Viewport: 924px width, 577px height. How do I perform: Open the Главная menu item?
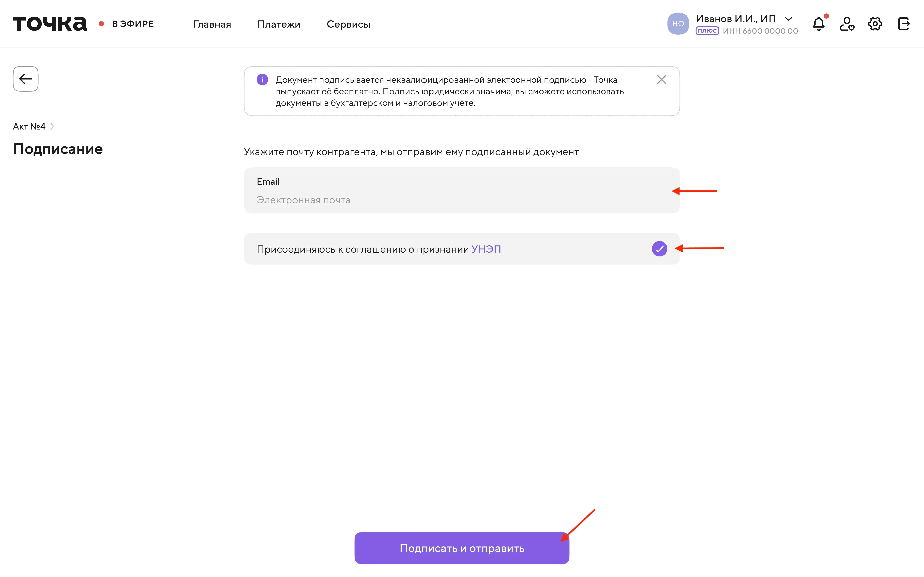pyautogui.click(x=212, y=24)
